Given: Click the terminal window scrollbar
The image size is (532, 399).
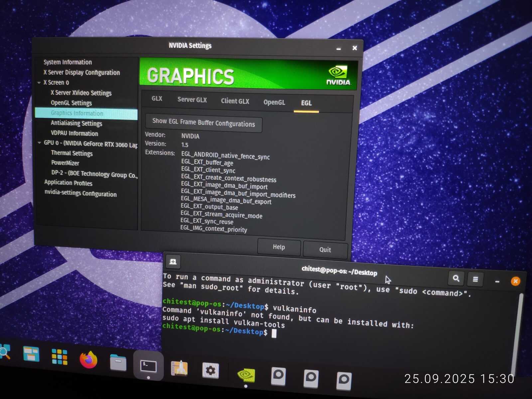Looking at the screenshot, I should click(x=517, y=334).
